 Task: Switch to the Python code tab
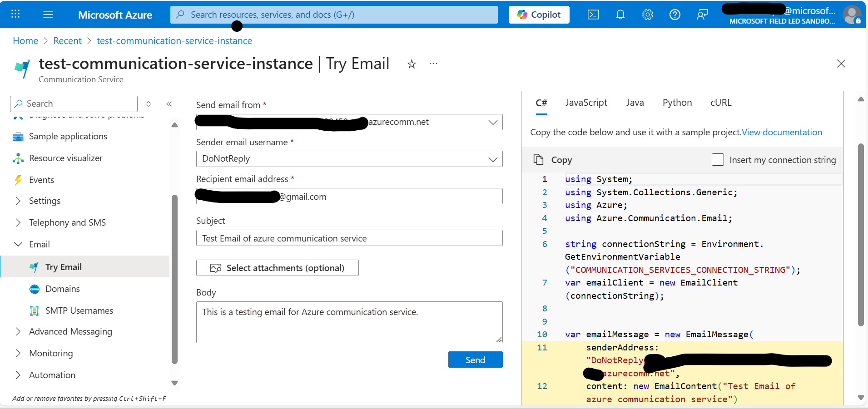(x=677, y=103)
